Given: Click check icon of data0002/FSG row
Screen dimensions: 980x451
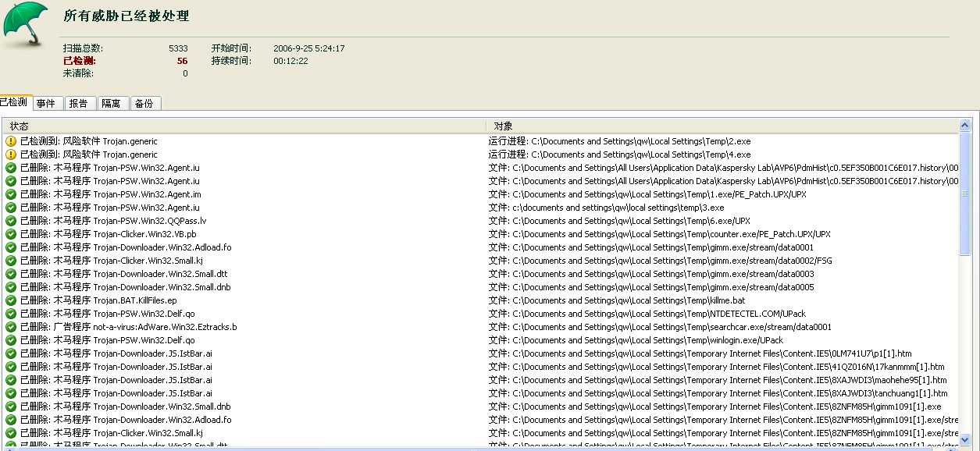Looking at the screenshot, I should (11, 261).
